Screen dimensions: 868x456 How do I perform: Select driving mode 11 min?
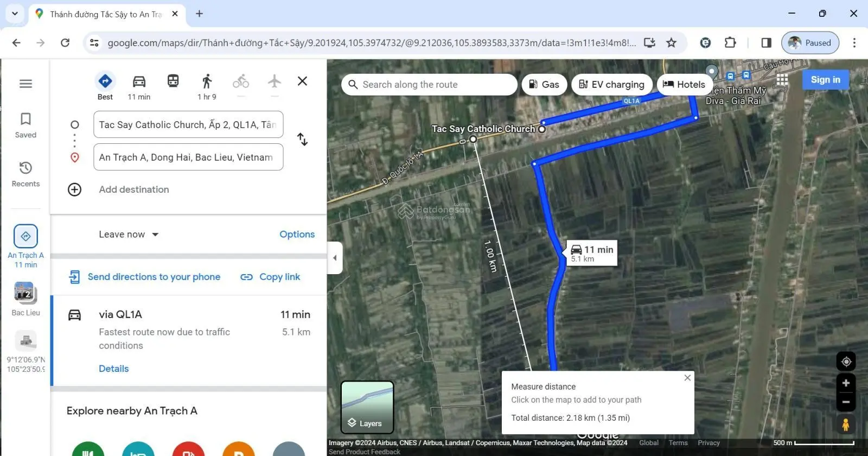(139, 86)
